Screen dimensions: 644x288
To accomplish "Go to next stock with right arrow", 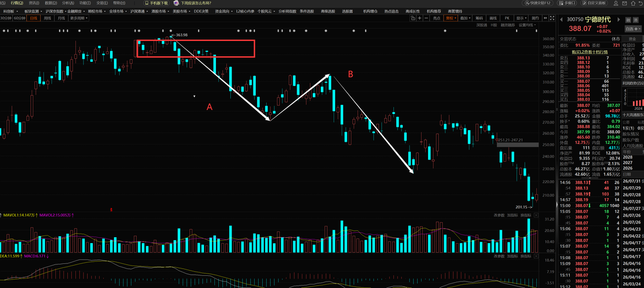I will [619, 20].
